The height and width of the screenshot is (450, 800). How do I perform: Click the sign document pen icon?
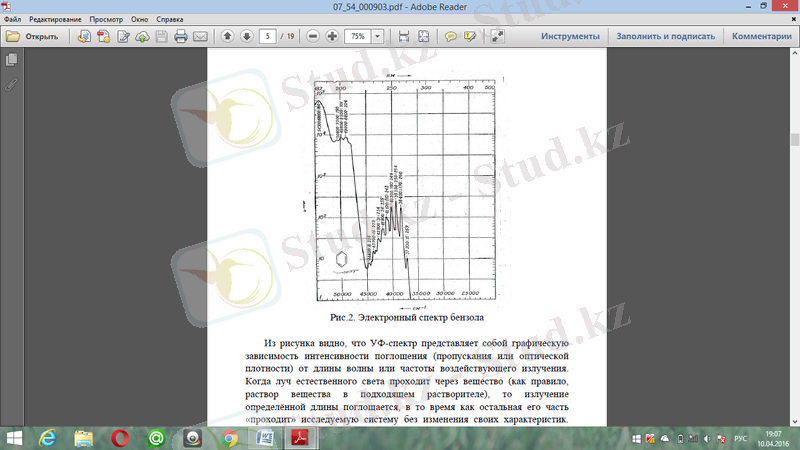click(x=123, y=36)
